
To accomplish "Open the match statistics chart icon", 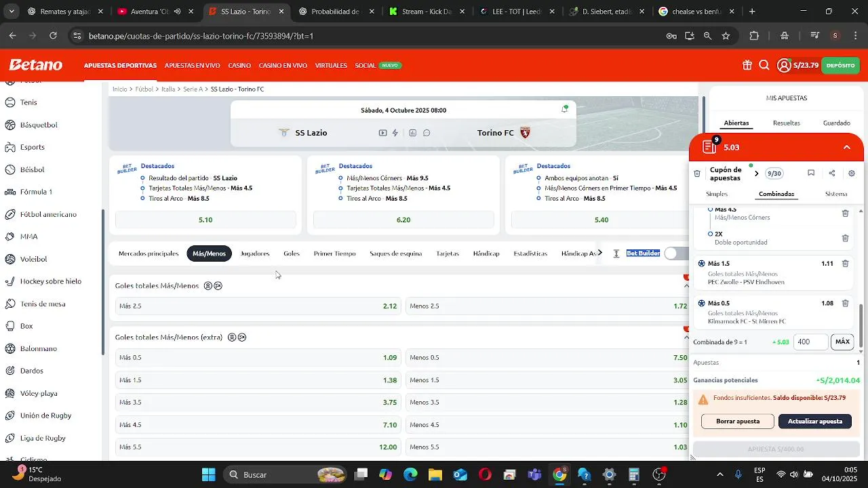I will (x=412, y=133).
